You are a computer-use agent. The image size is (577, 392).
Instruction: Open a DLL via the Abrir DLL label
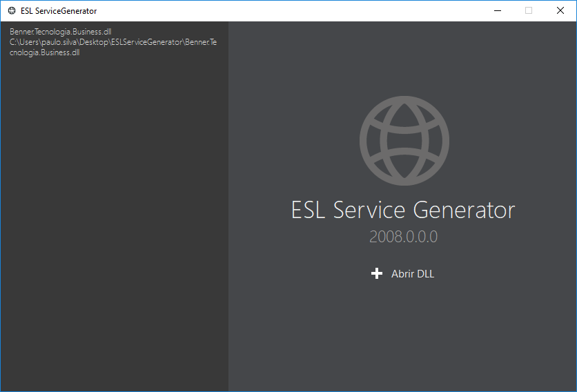(413, 274)
